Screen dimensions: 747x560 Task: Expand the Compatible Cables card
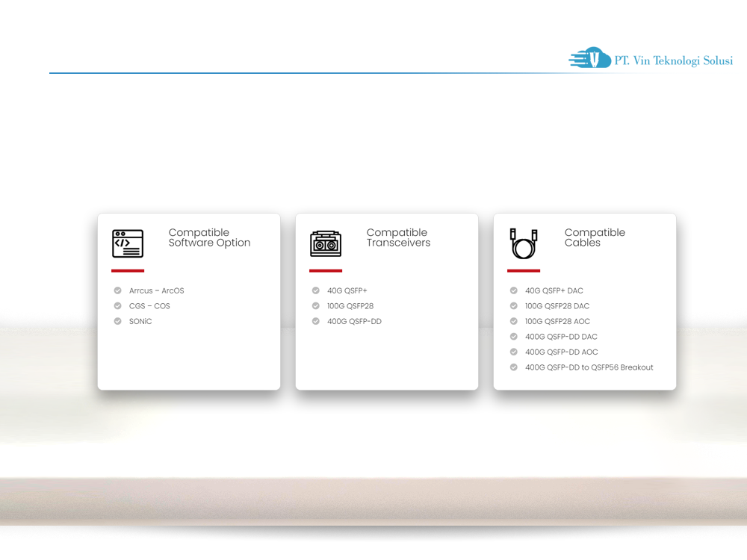click(584, 302)
